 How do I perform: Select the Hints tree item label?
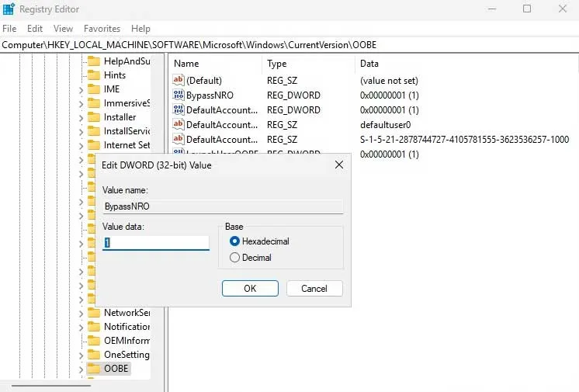115,75
